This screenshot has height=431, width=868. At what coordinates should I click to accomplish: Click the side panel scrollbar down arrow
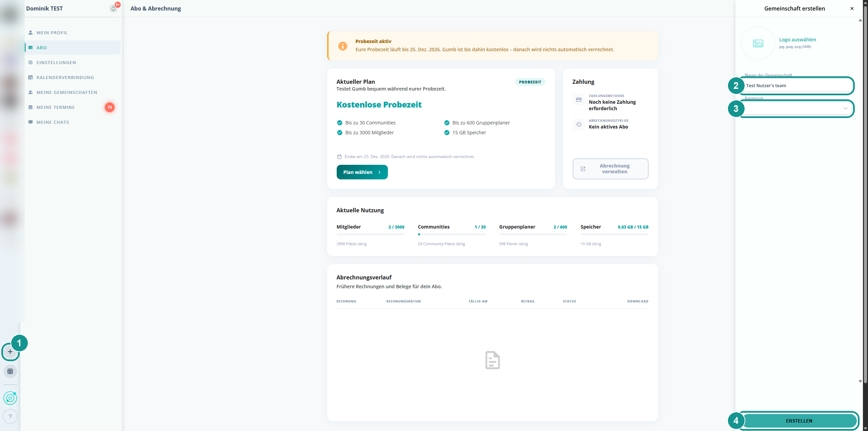860,381
